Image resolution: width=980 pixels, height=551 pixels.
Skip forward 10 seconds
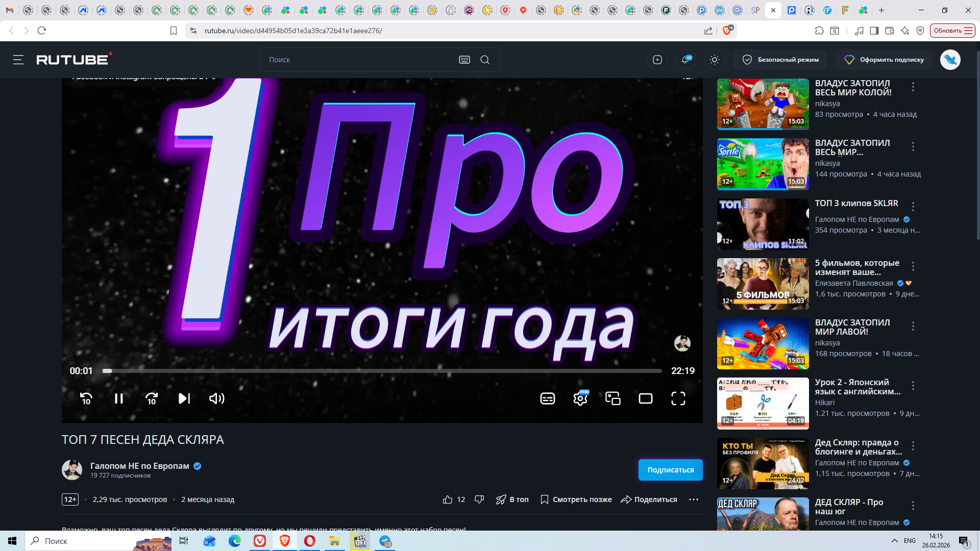pyautogui.click(x=152, y=398)
